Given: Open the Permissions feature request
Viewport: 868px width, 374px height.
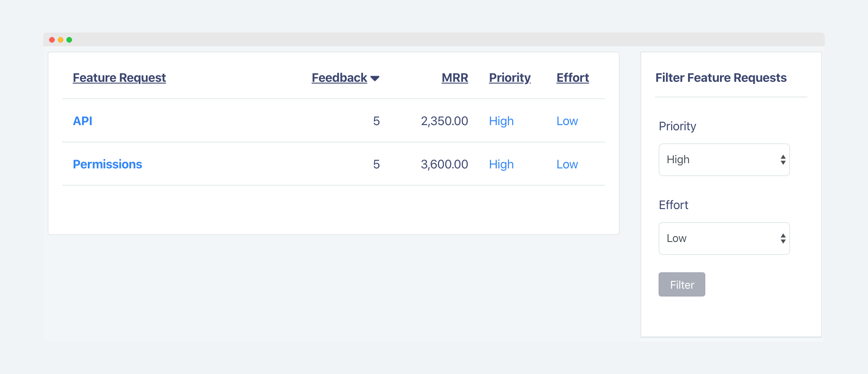Looking at the screenshot, I should [107, 164].
